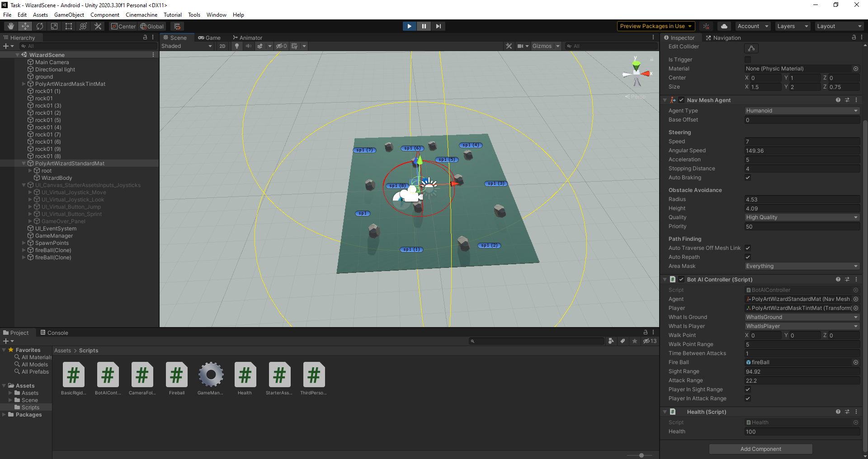This screenshot has width=868, height=459.
Task: Toggle 2D scene view mode
Action: coord(222,46)
